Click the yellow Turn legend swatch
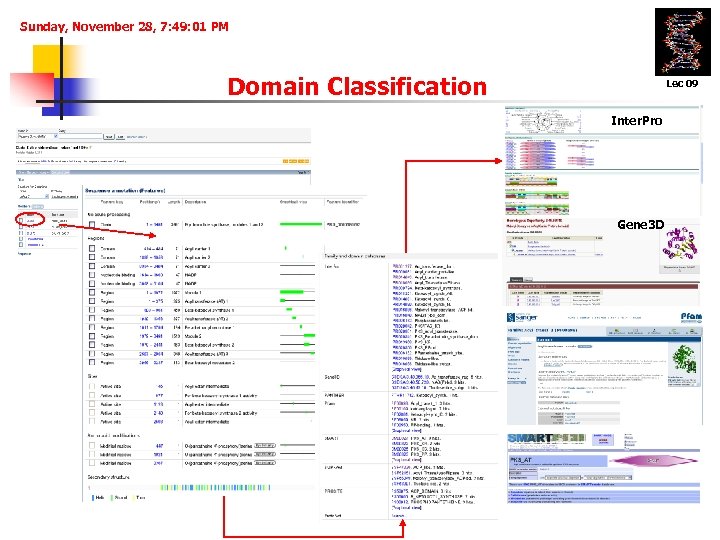The image size is (720, 540). click(134, 498)
